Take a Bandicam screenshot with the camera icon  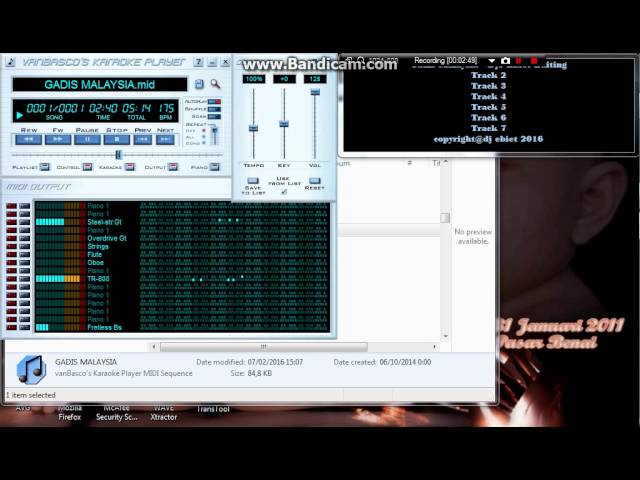pyautogui.click(x=505, y=61)
